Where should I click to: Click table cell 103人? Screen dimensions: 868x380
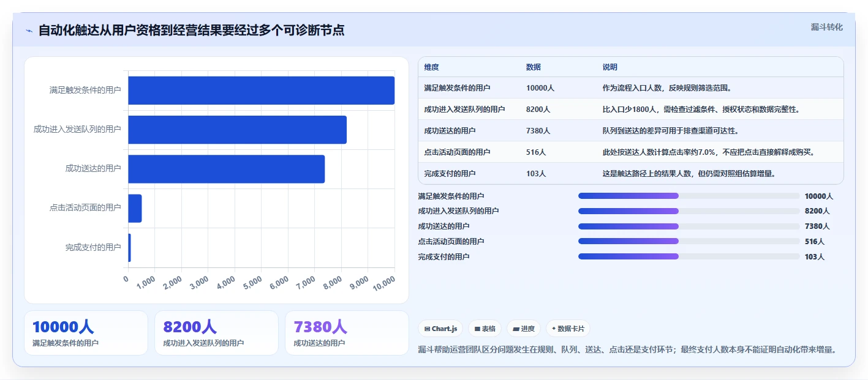pyautogui.click(x=536, y=173)
